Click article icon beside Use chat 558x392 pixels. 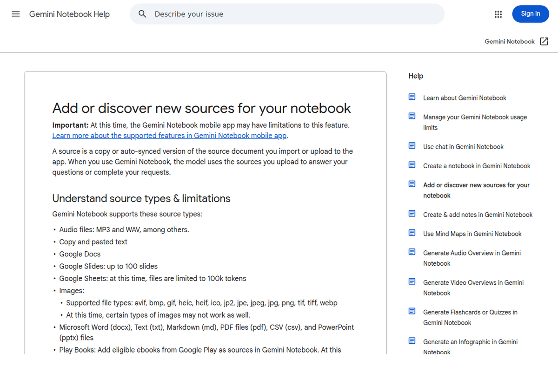412,146
